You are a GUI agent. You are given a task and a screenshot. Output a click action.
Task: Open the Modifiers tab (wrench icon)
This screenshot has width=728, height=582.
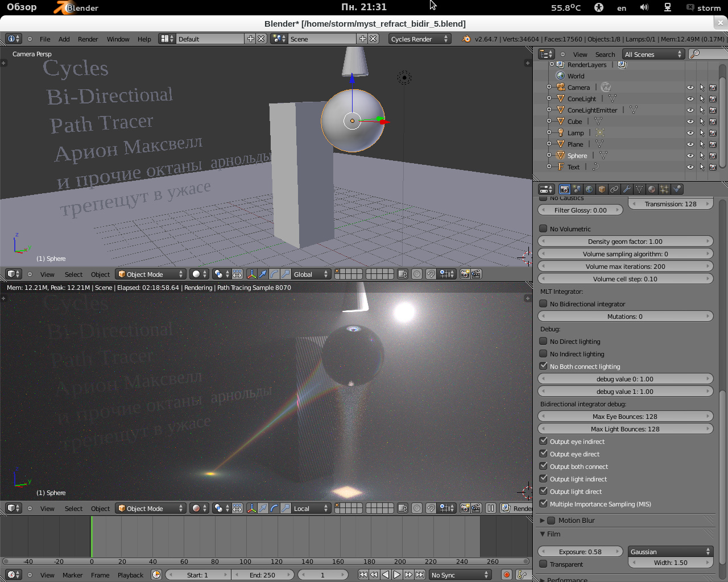(x=627, y=189)
